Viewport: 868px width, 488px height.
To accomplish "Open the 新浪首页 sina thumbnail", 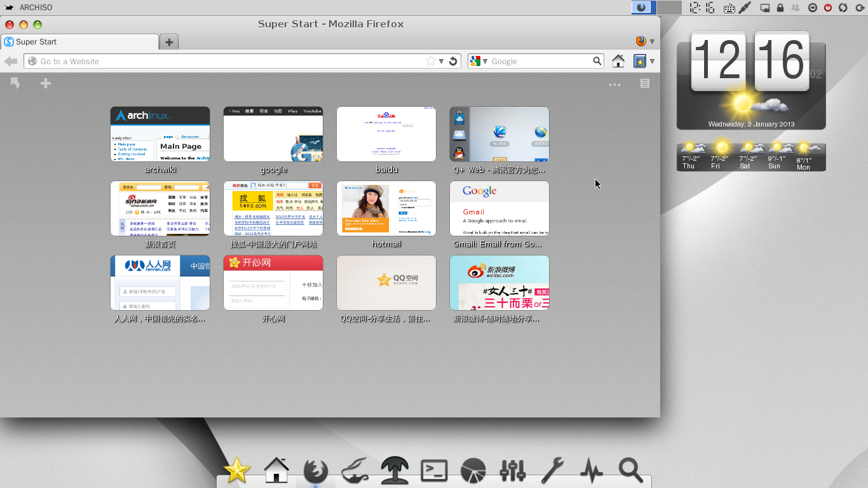I will pos(160,208).
